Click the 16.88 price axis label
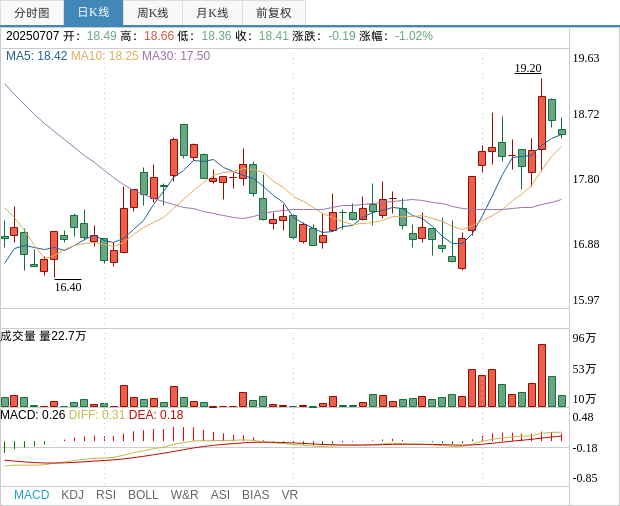 click(586, 244)
